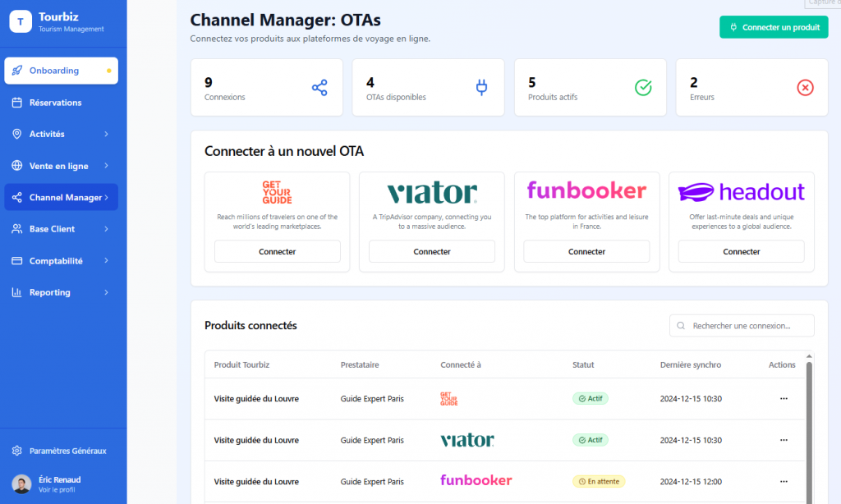Viewport: 841px width, 504px height.
Task: Click the green checkmark in Produits actifs card
Action: point(643,88)
